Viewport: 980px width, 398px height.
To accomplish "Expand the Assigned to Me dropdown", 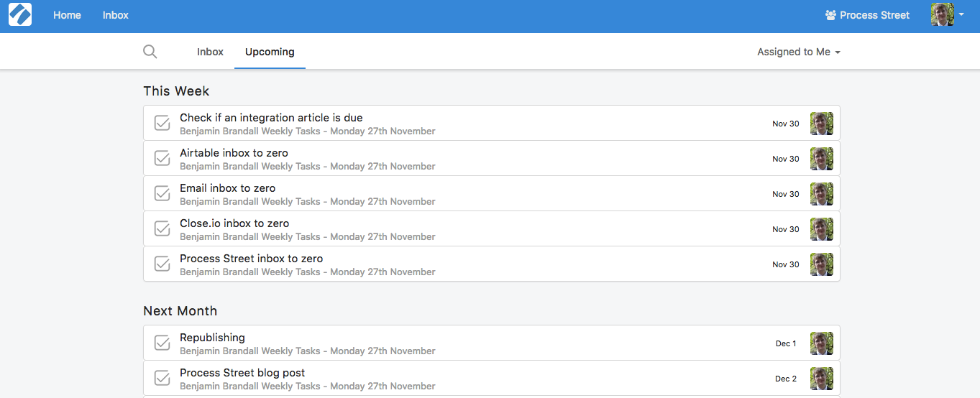I will coord(799,52).
